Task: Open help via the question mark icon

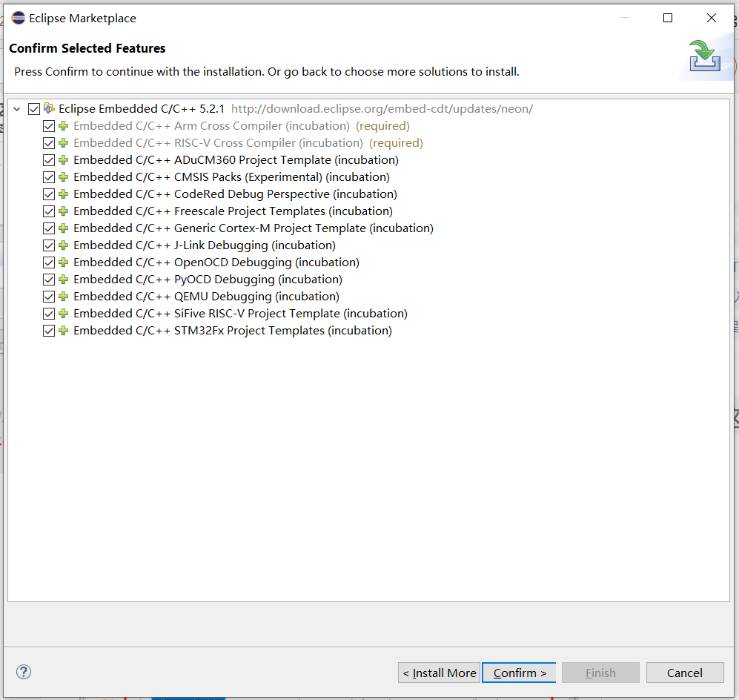Action: [x=24, y=672]
